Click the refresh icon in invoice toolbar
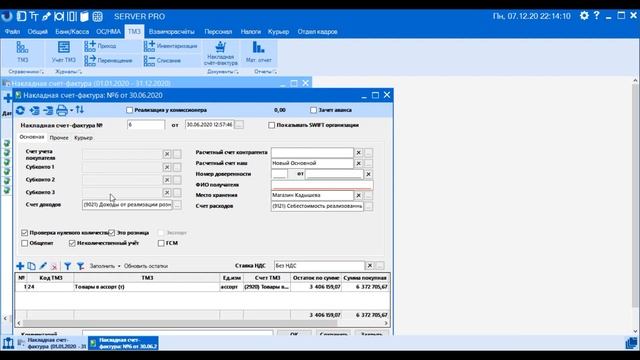This screenshot has width=640, height=360. coord(20,110)
